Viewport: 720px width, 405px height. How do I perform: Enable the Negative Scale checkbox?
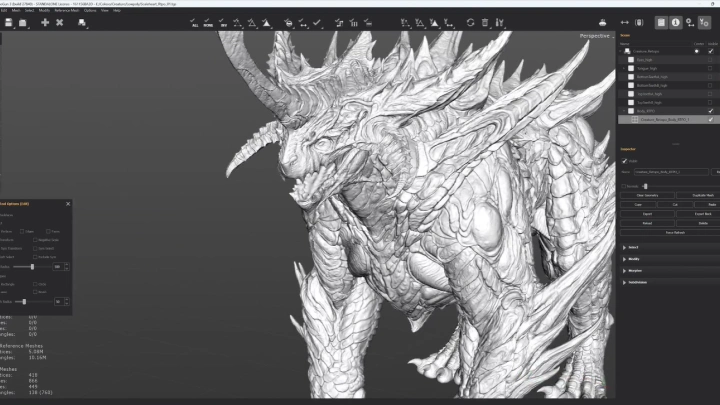coord(35,240)
